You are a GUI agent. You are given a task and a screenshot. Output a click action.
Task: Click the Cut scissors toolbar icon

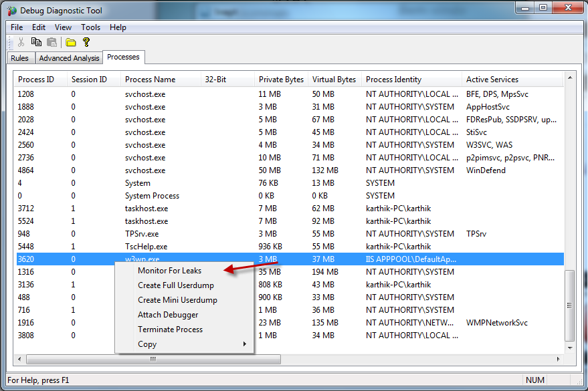coord(21,42)
